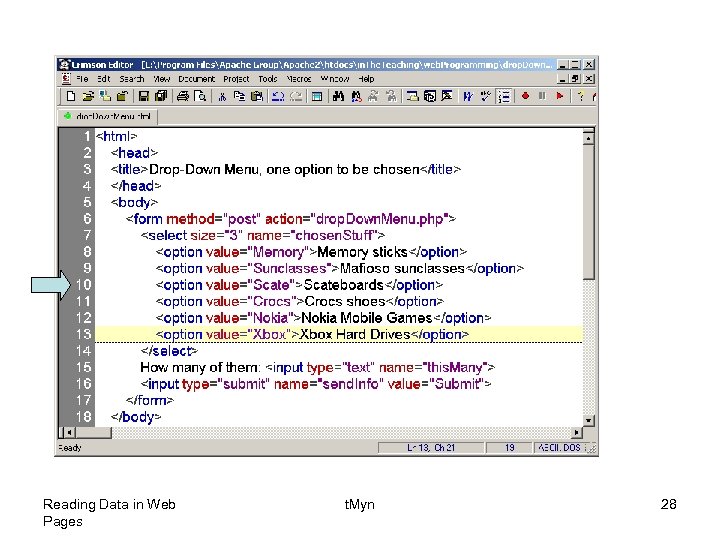This screenshot has width=720, height=540.
Task: Copy selection with the toolbar Copy icon
Action: click(x=239, y=96)
